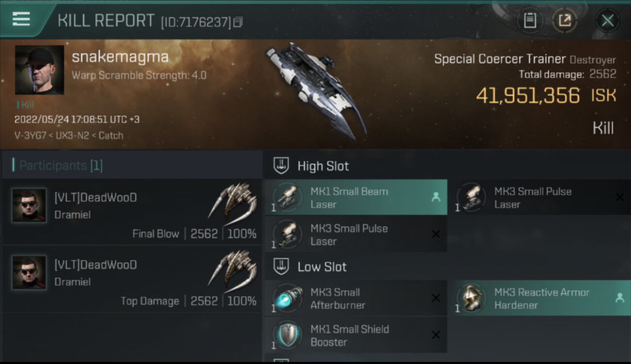Click the Low Slot section icon
The width and height of the screenshot is (631, 364).
tap(282, 266)
